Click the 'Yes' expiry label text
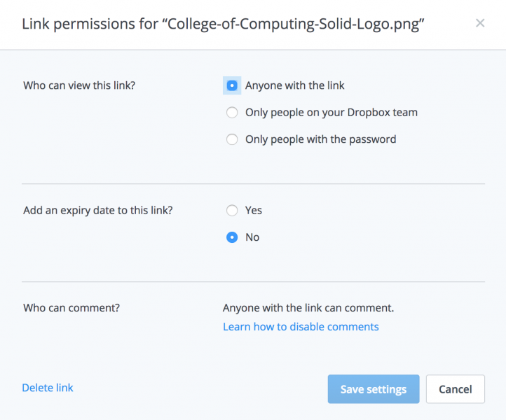Image resolution: width=506 pixels, height=420 pixels. (254, 210)
